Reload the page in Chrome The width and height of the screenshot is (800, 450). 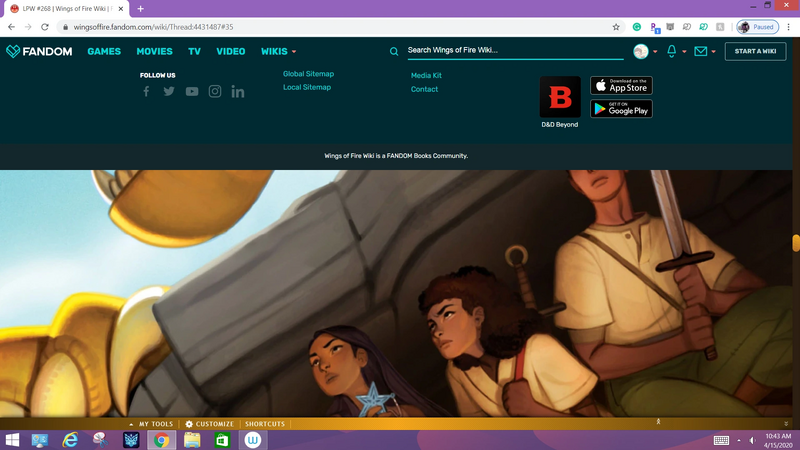[45, 27]
